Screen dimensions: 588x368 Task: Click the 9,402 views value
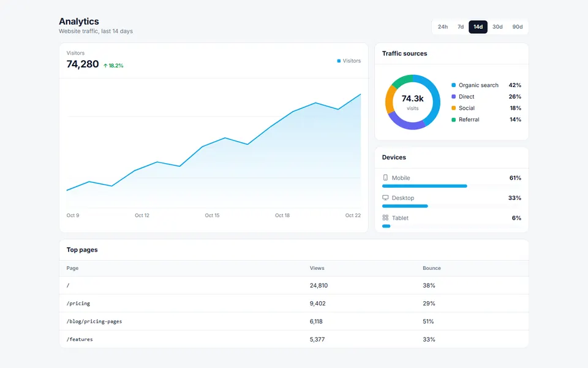click(318, 304)
